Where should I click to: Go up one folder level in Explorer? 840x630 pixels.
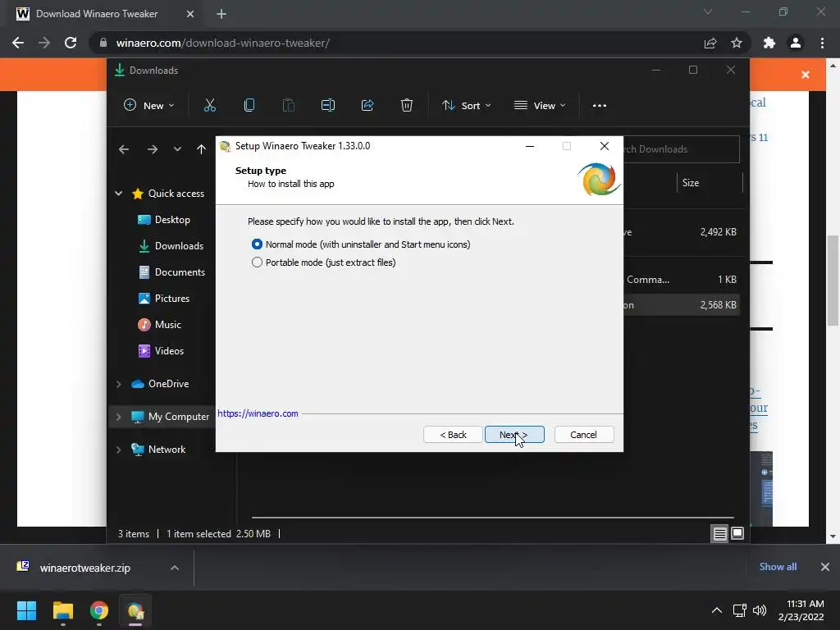pyautogui.click(x=201, y=149)
